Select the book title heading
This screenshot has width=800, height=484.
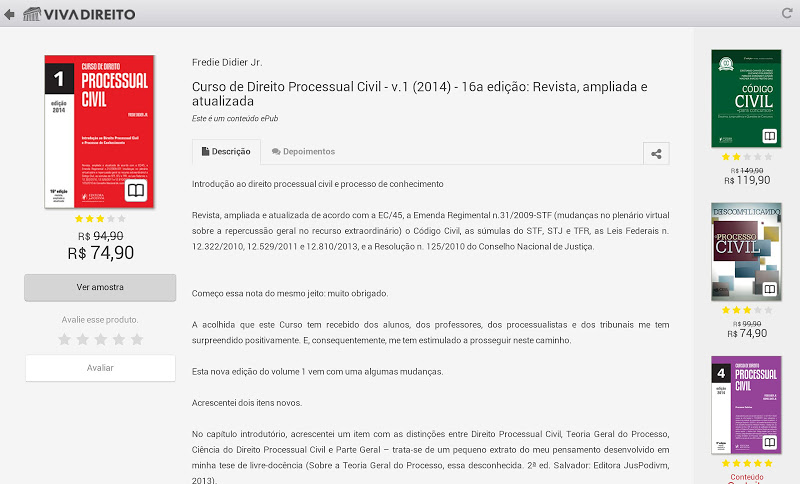419,94
